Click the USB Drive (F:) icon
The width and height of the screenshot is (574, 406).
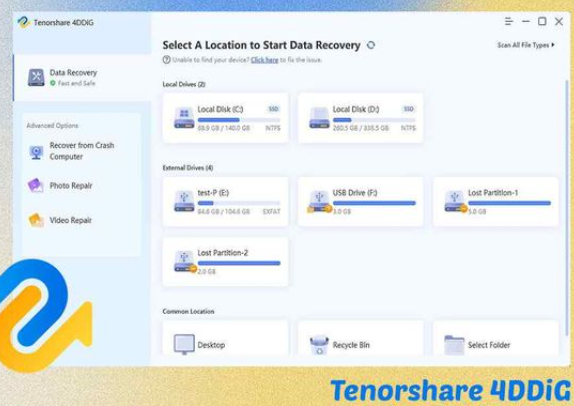coord(319,201)
